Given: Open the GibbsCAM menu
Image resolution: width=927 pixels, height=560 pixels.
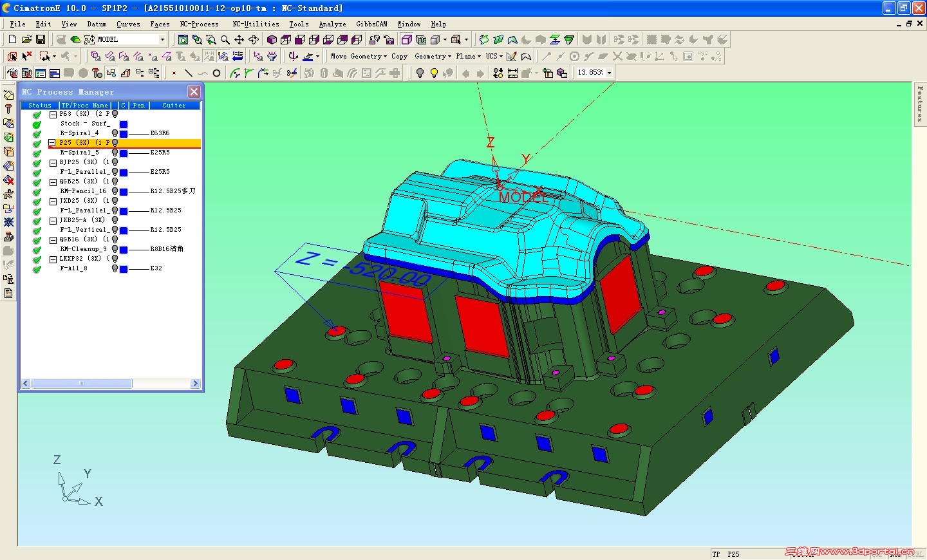Looking at the screenshot, I should [x=371, y=24].
